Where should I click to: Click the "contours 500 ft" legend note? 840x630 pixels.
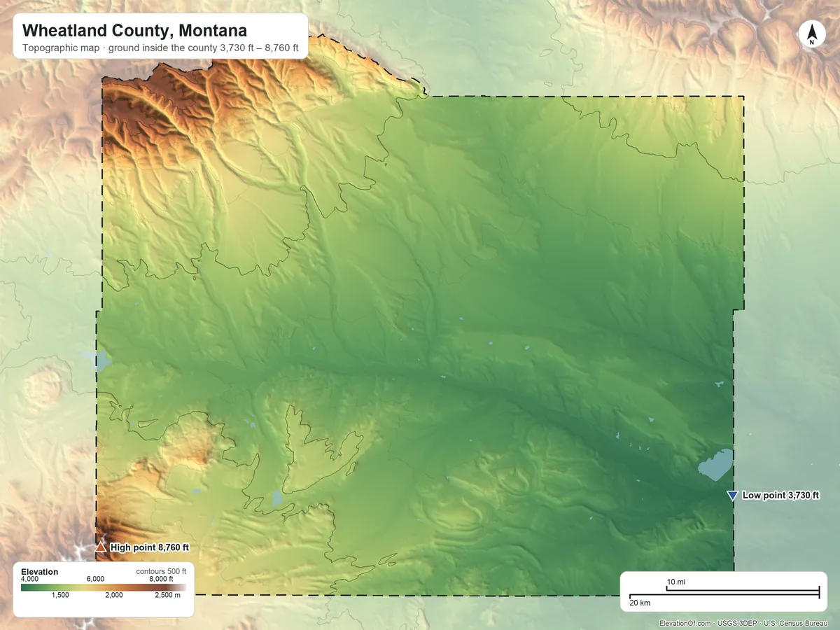[x=161, y=572]
